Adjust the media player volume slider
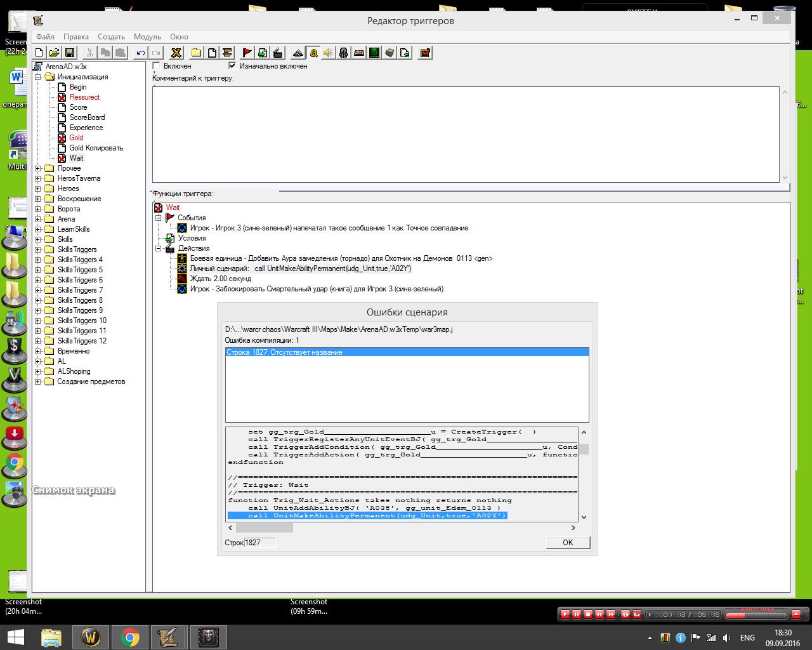This screenshot has width=812, height=650. pyautogui.click(x=756, y=614)
